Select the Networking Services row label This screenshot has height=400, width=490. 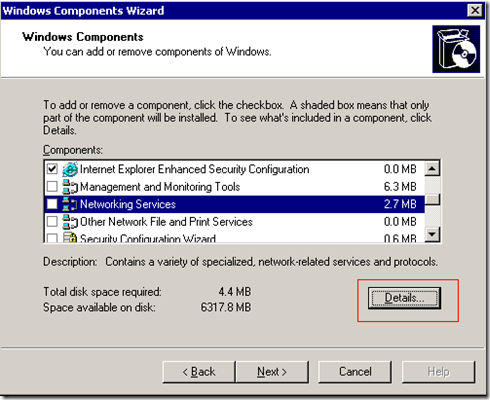pos(128,204)
